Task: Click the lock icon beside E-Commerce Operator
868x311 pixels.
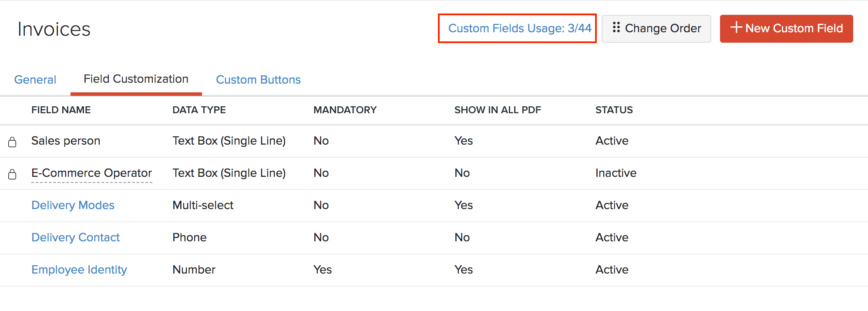Action: [x=12, y=174]
